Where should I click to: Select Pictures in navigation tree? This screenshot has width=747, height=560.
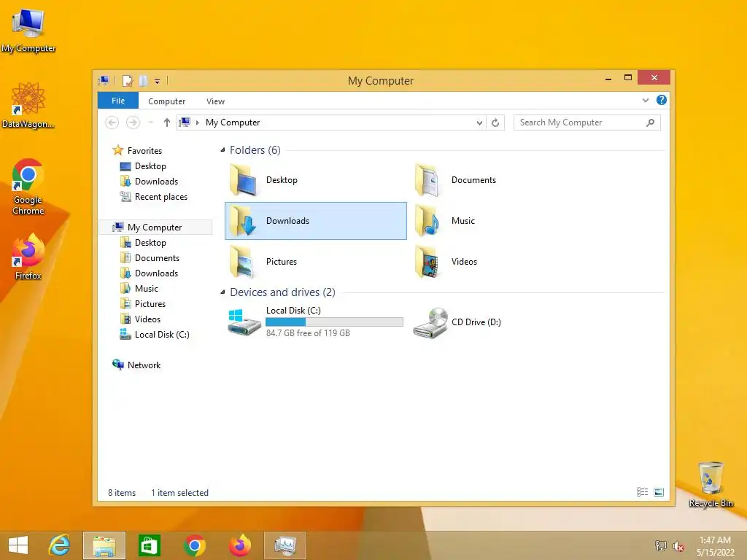(x=150, y=304)
